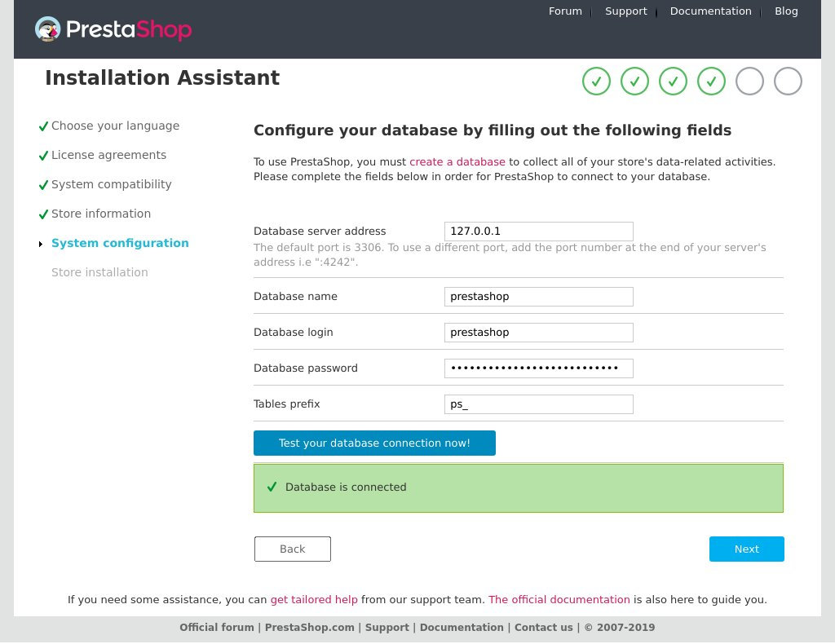835x644 pixels.
Task: Click the arrow beside System configuration
Action: [41, 244]
